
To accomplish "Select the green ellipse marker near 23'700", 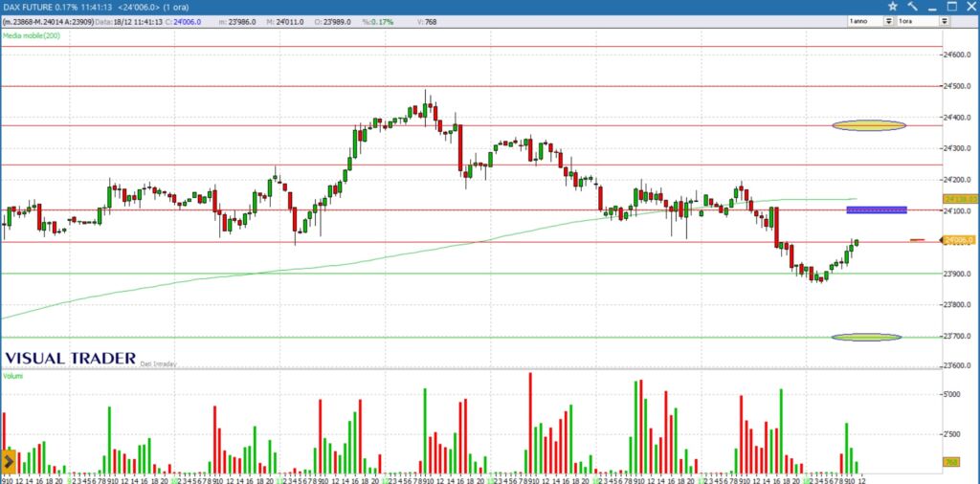I will coord(866,338).
